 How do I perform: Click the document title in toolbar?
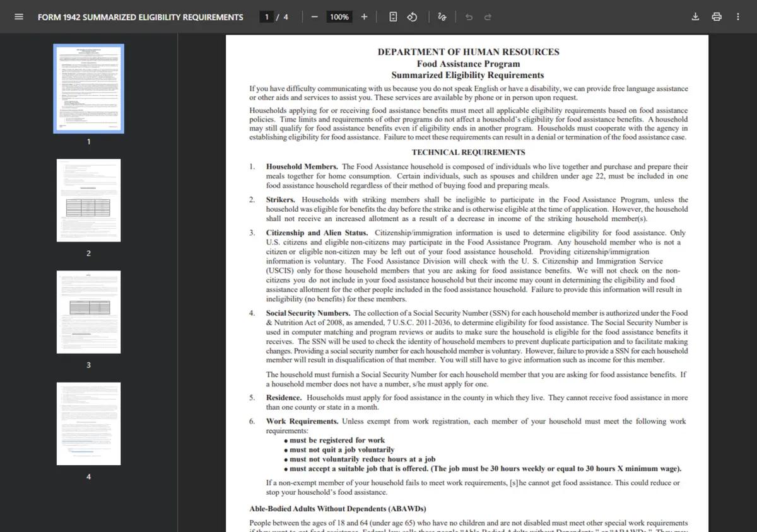click(x=140, y=17)
